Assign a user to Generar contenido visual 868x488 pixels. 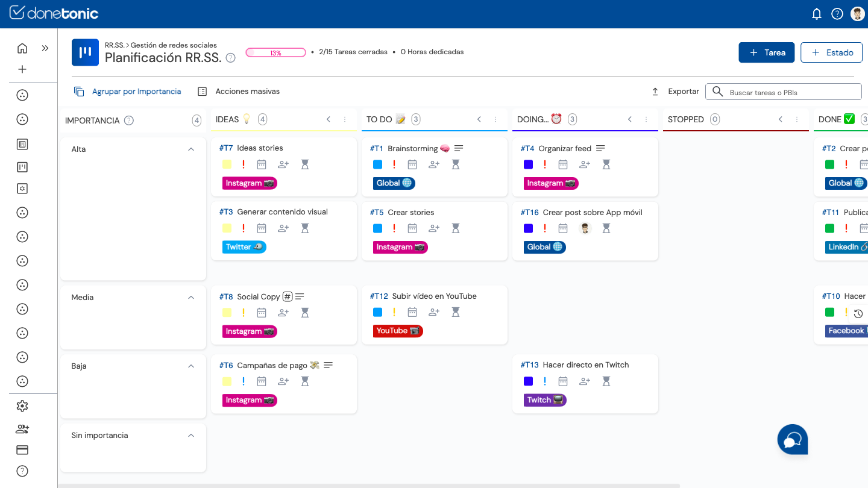(x=283, y=228)
